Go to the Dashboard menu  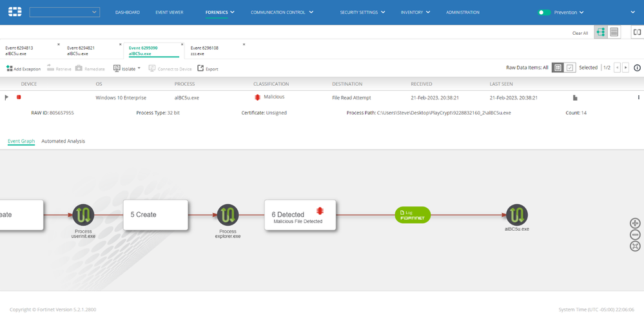(128, 12)
